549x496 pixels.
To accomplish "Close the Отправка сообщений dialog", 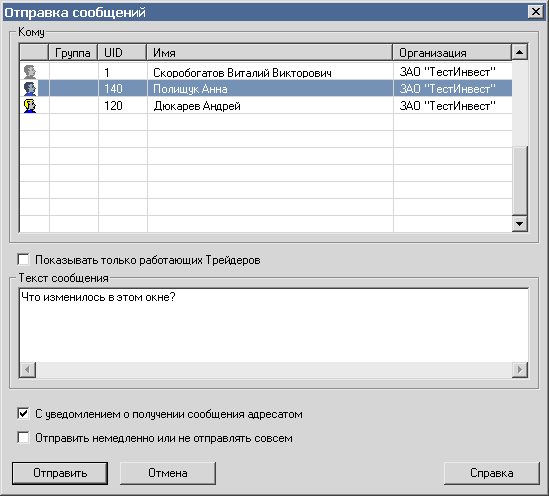I will click(536, 12).
